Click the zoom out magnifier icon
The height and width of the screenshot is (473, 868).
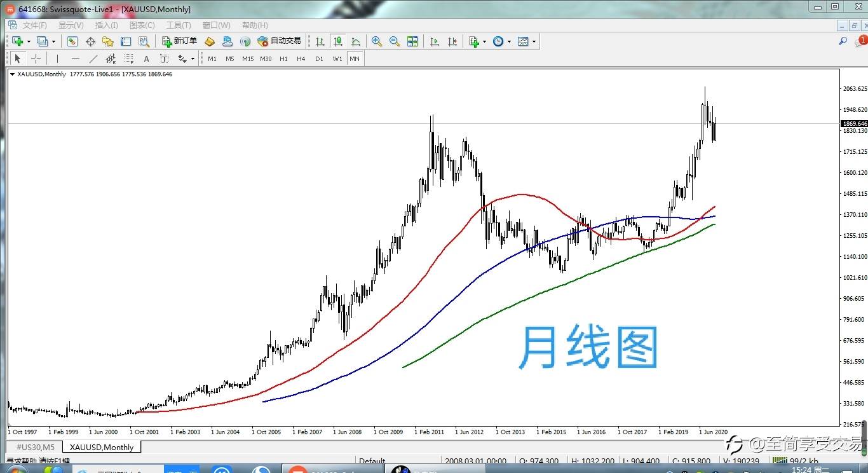click(395, 41)
